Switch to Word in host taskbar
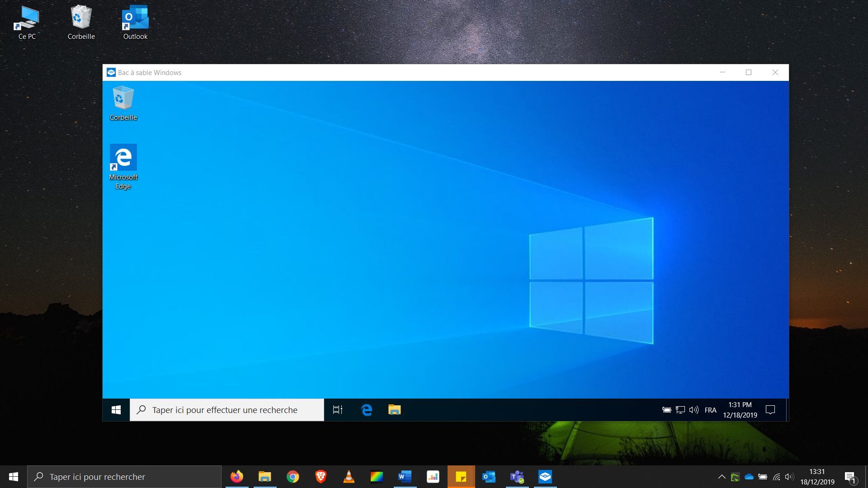Screen dimensions: 868x488 [x=405, y=477]
